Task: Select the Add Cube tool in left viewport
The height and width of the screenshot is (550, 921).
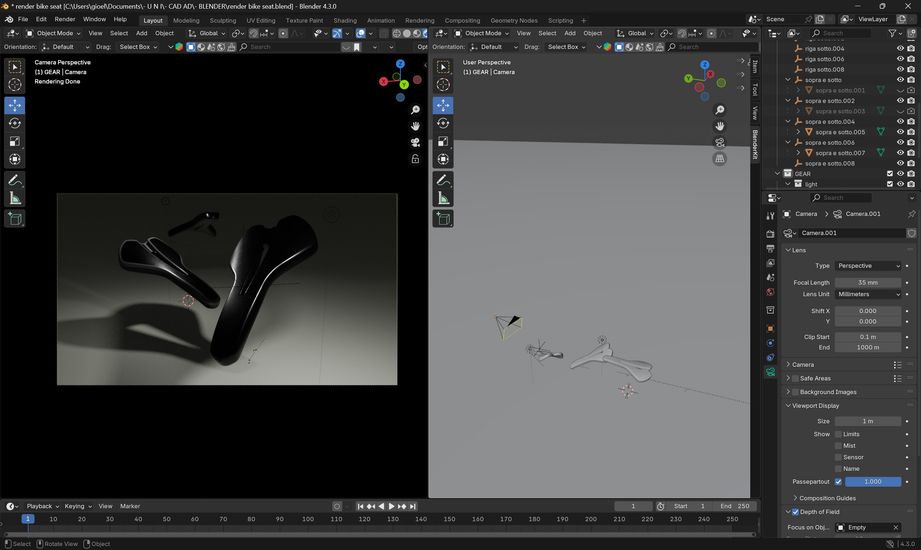Action: pyautogui.click(x=15, y=219)
